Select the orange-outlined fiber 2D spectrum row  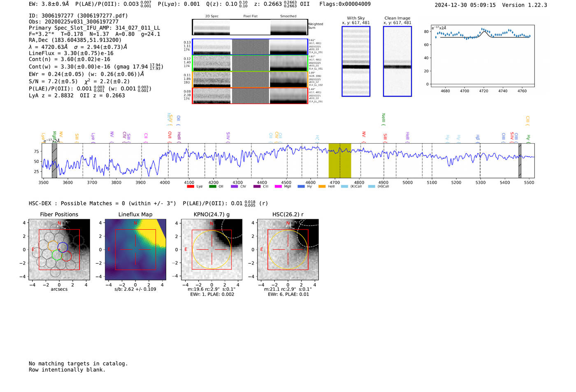click(250, 79)
